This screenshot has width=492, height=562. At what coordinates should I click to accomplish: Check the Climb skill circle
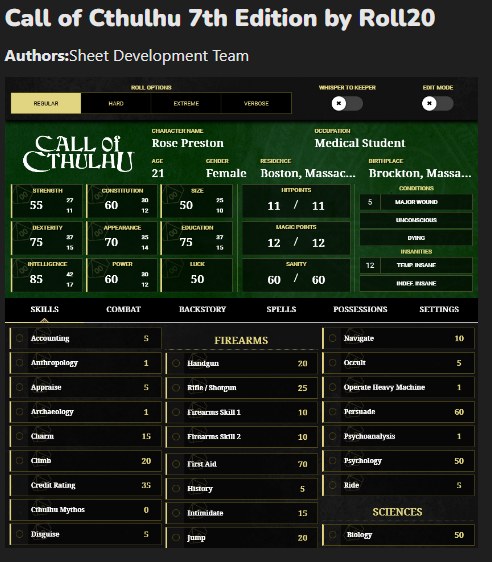20,461
